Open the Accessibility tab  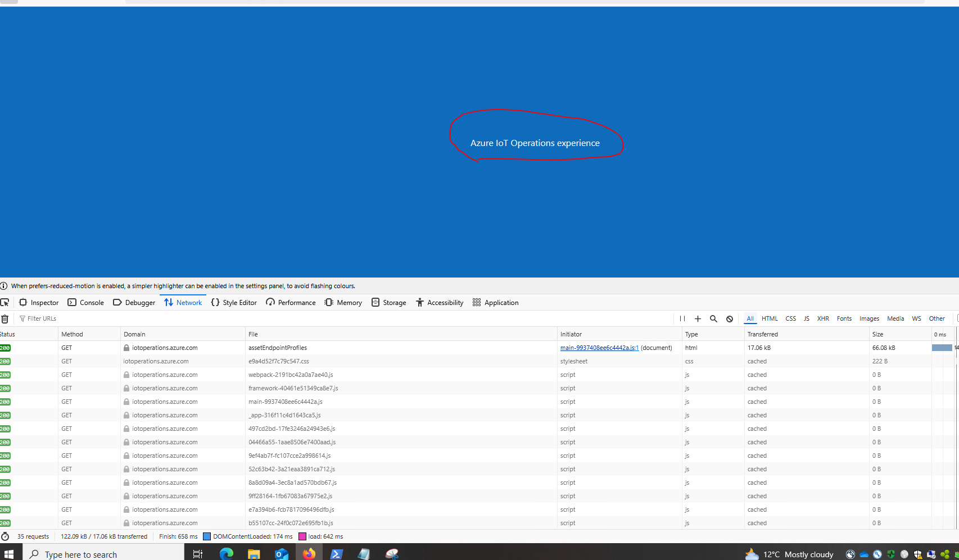440,302
